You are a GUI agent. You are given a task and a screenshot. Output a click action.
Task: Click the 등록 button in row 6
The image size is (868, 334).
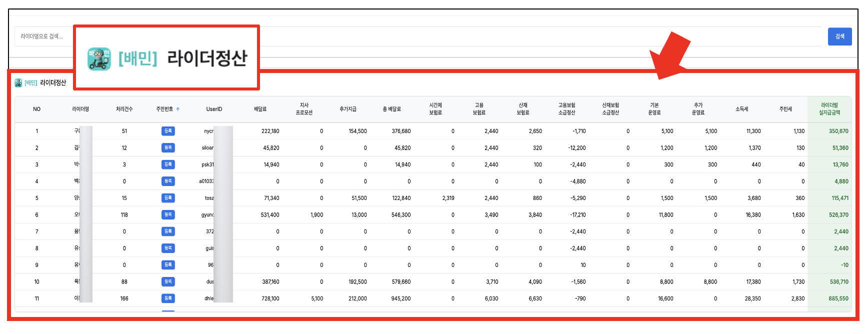coord(168,214)
